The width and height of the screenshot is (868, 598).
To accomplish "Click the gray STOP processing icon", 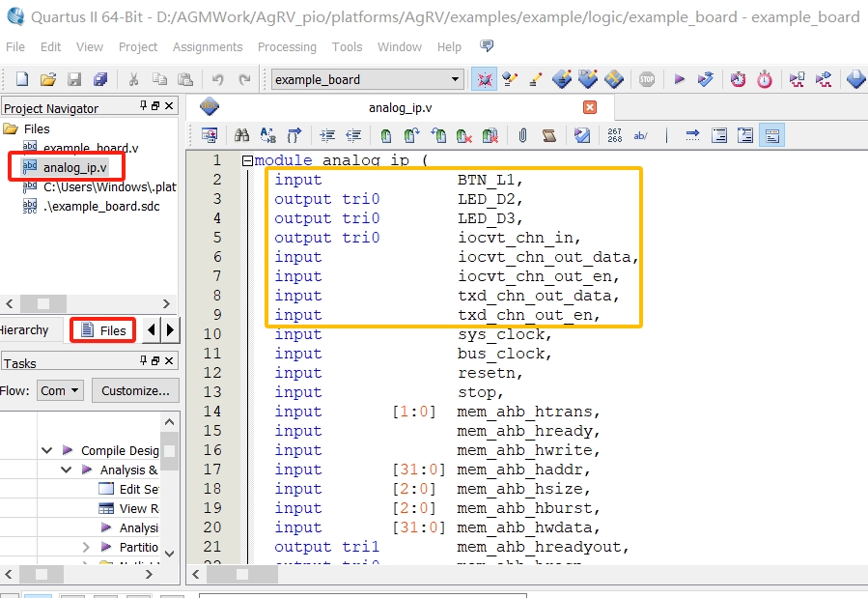I will [647, 79].
